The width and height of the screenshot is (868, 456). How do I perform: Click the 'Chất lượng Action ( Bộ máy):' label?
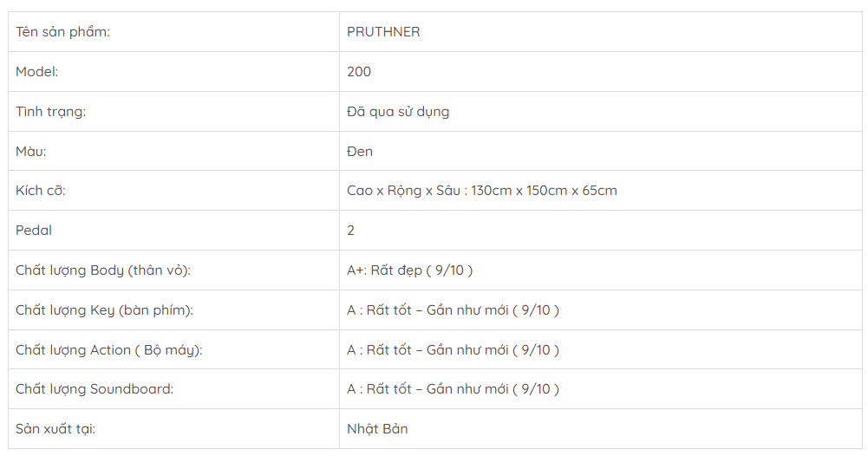click(109, 350)
